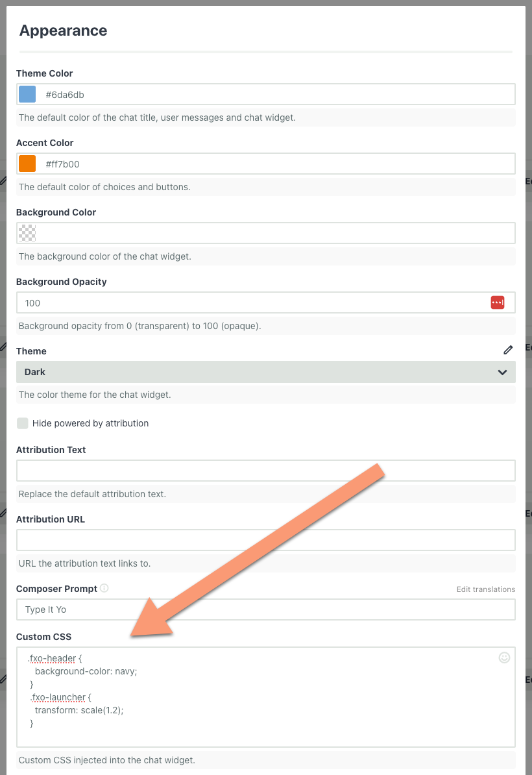Select the #6da6db Theme Color hex field
532x775 pixels.
pyautogui.click(x=195, y=93)
